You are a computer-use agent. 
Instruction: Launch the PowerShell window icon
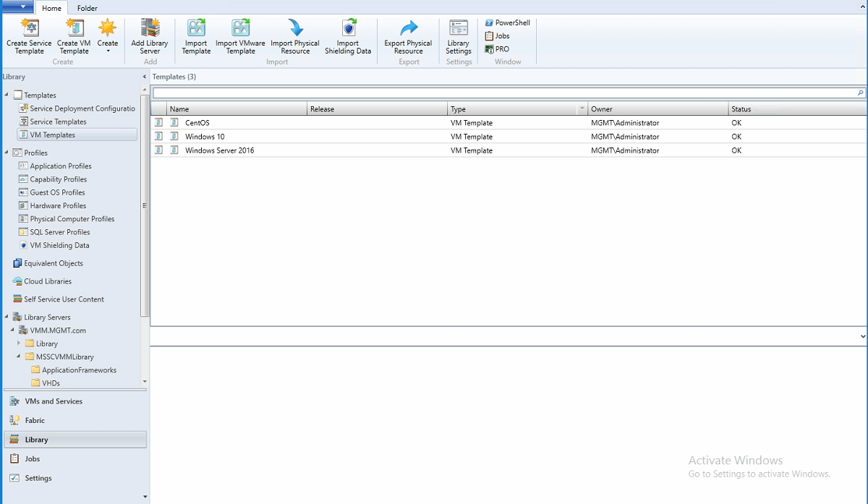coord(506,22)
